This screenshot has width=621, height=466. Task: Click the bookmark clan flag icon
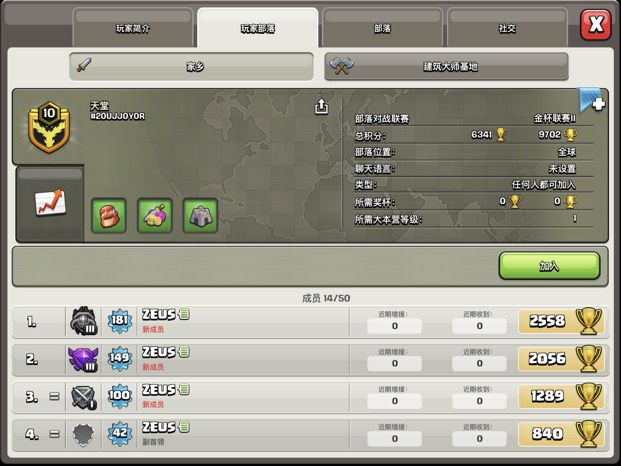tap(592, 101)
